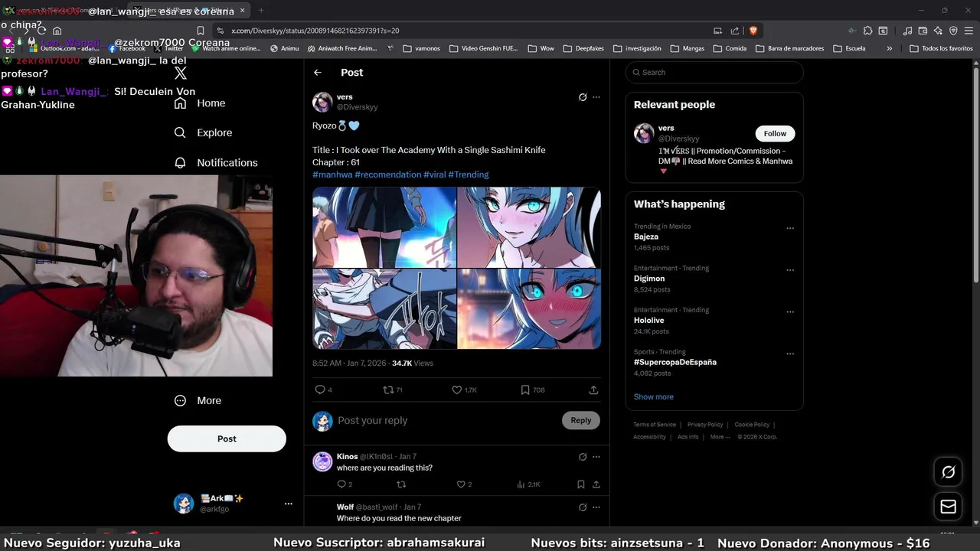980x551 pixels.
Task: Open the Deepfakes bookmarks folder
Action: tap(583, 48)
